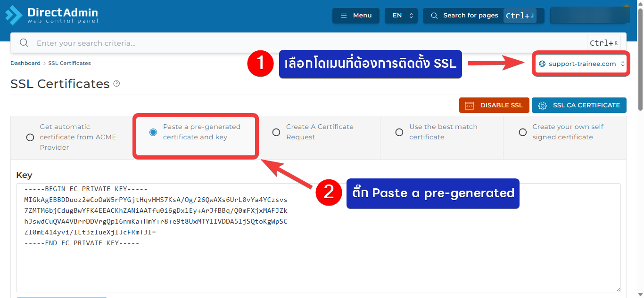Image resolution: width=644 pixels, height=298 pixels.
Task: Click the hamburger icon in Menu button
Action: tap(344, 16)
